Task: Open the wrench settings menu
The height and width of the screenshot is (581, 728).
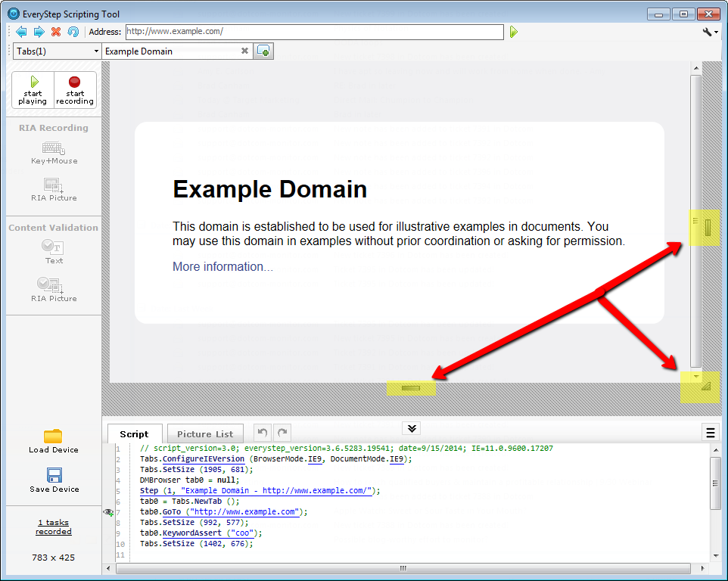Action: [710, 32]
